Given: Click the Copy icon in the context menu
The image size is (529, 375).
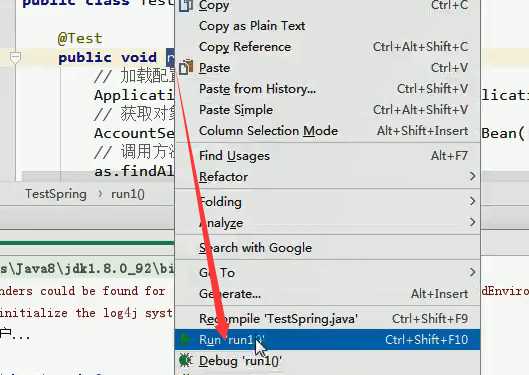Looking at the screenshot, I should coord(186,5).
